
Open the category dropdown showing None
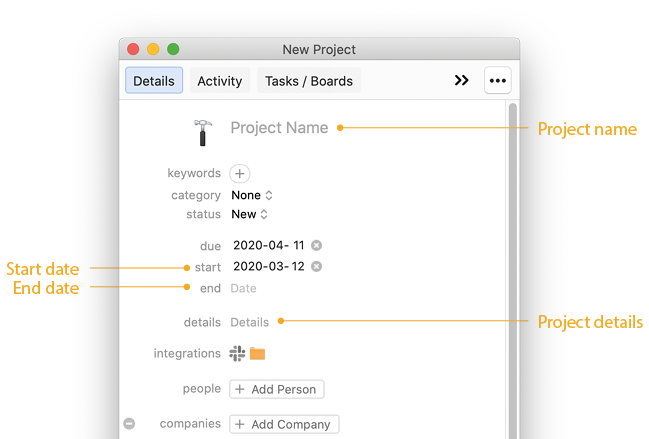[252, 195]
